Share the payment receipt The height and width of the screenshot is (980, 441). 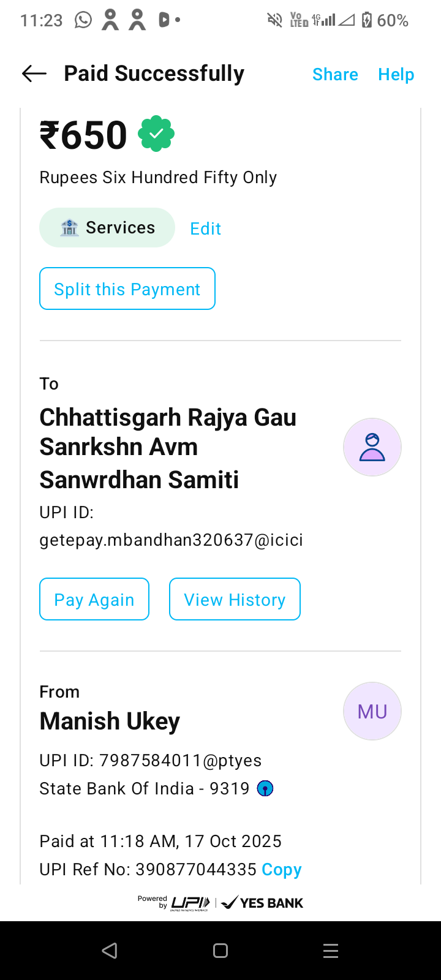coord(335,75)
